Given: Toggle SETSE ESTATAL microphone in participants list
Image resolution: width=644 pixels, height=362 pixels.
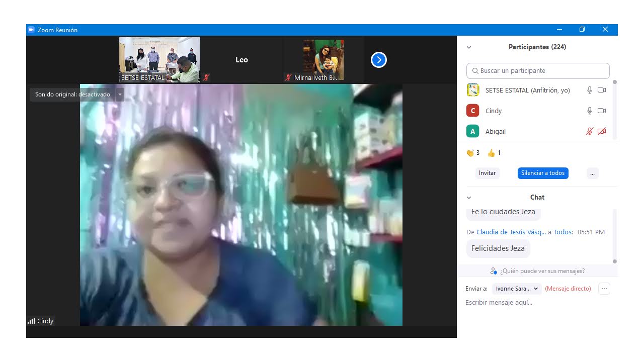Looking at the screenshot, I should click(590, 90).
